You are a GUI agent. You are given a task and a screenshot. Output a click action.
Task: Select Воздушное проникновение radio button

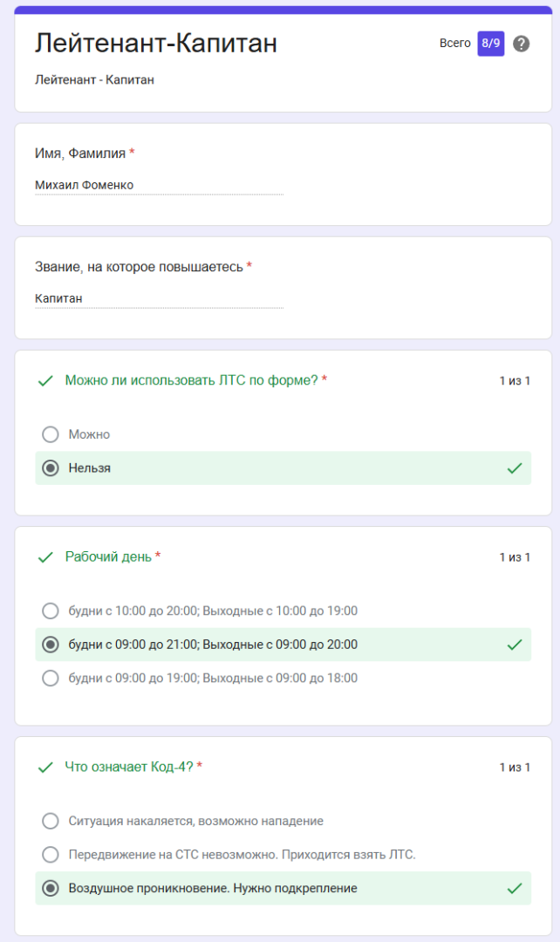tap(51, 889)
